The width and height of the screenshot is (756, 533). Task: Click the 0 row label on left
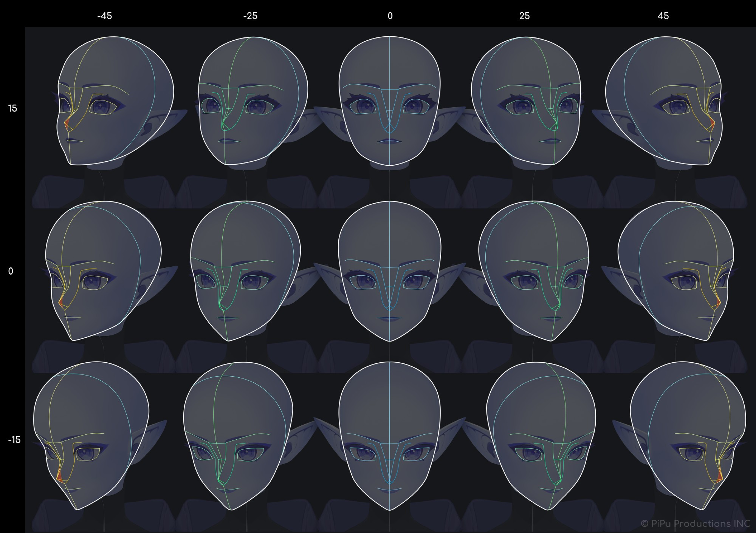pyautogui.click(x=11, y=271)
